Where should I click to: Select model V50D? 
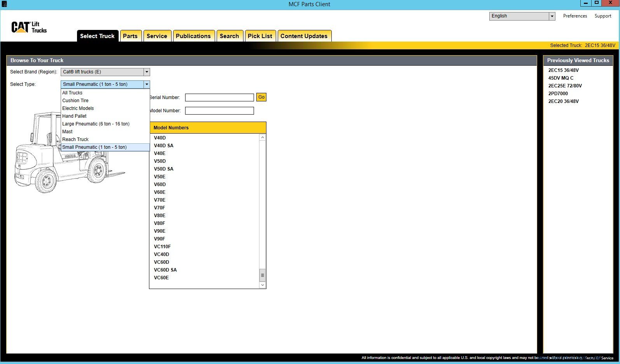click(x=159, y=161)
